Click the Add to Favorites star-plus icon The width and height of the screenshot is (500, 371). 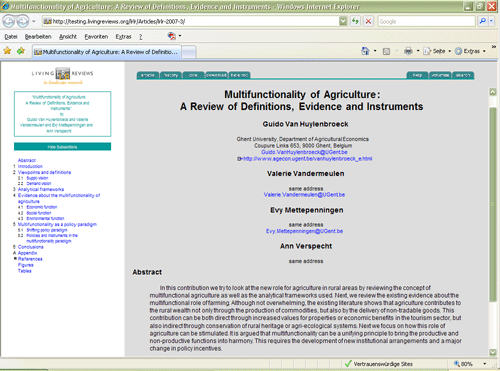point(21,51)
